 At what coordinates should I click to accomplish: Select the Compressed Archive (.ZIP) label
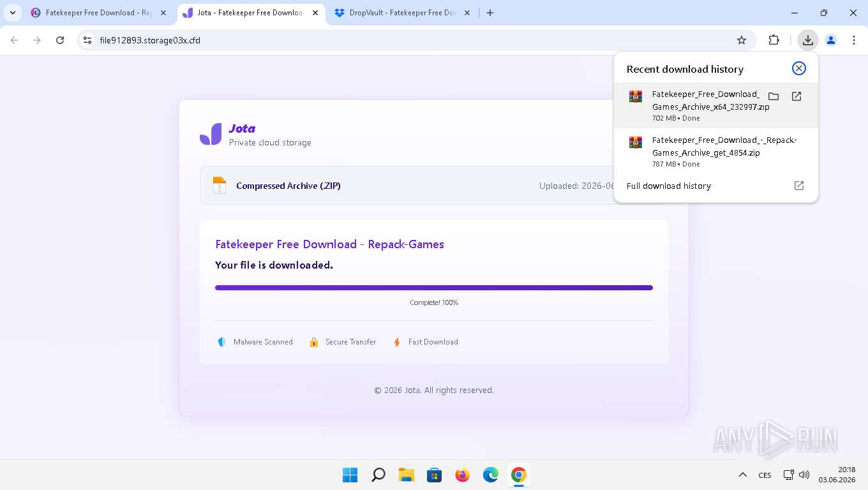pyautogui.click(x=288, y=186)
